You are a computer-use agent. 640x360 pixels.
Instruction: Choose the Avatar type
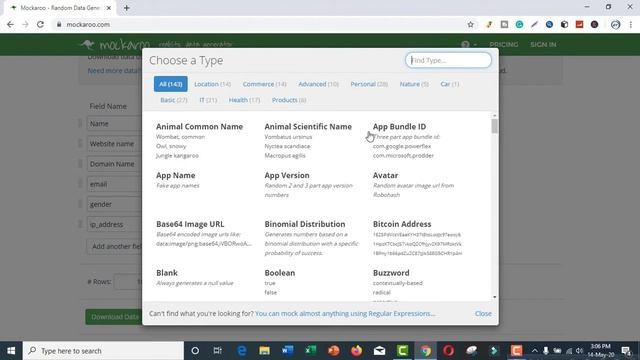(385, 175)
